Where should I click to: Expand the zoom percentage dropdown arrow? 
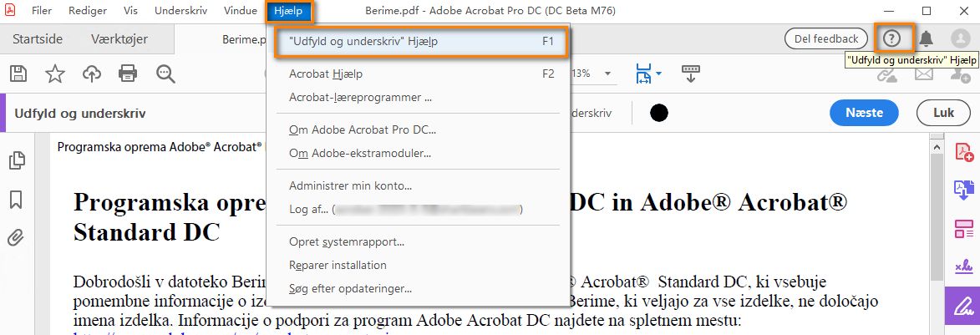(x=607, y=74)
